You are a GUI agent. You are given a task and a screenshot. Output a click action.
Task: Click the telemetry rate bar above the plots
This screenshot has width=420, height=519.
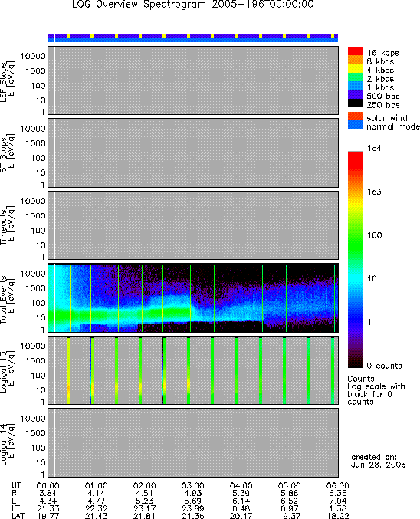(193, 38)
